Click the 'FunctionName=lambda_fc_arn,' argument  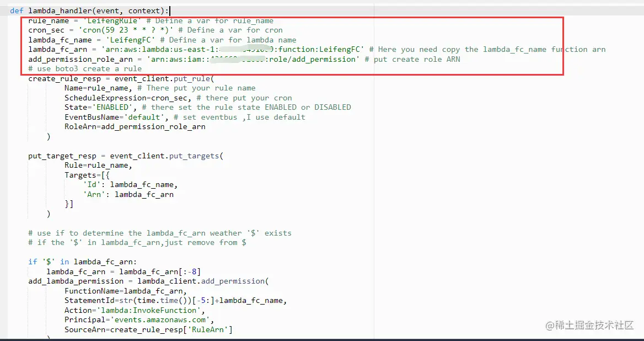point(126,291)
